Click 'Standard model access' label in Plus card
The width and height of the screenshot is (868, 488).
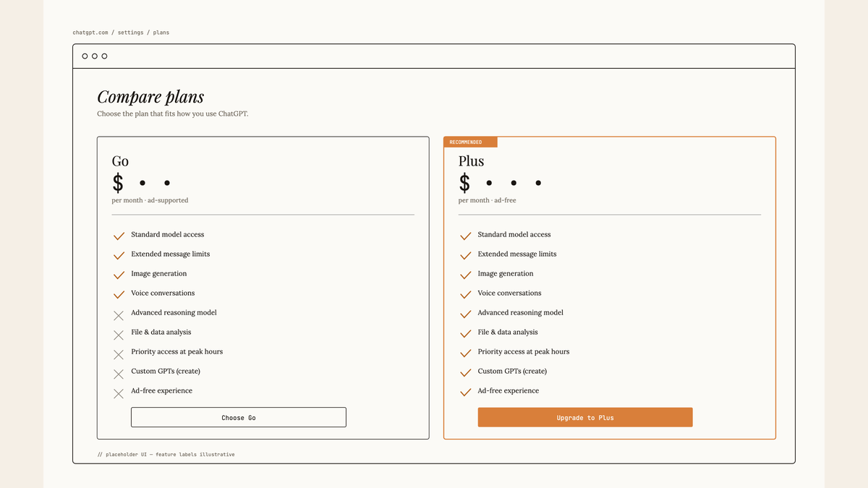pos(514,234)
